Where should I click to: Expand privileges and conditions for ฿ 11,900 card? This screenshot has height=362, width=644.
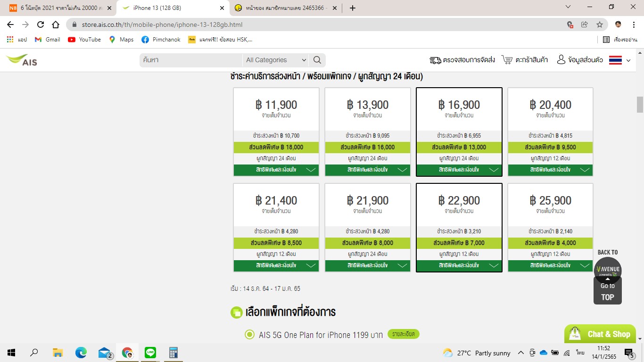(x=276, y=170)
